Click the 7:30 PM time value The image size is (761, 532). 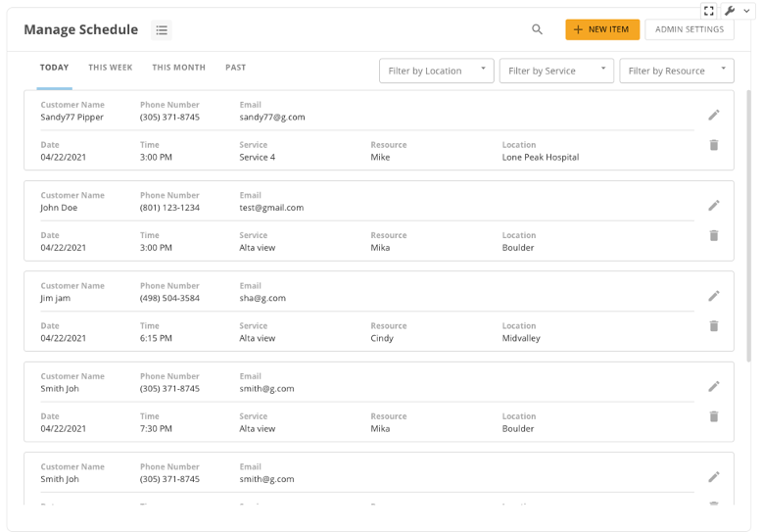click(156, 428)
